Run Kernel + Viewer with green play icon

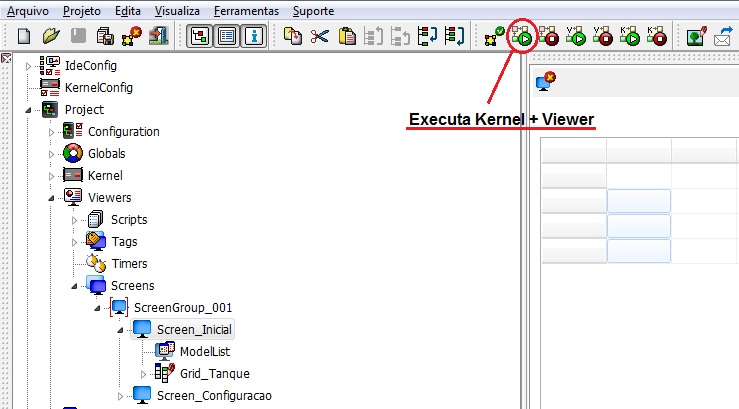pos(522,36)
